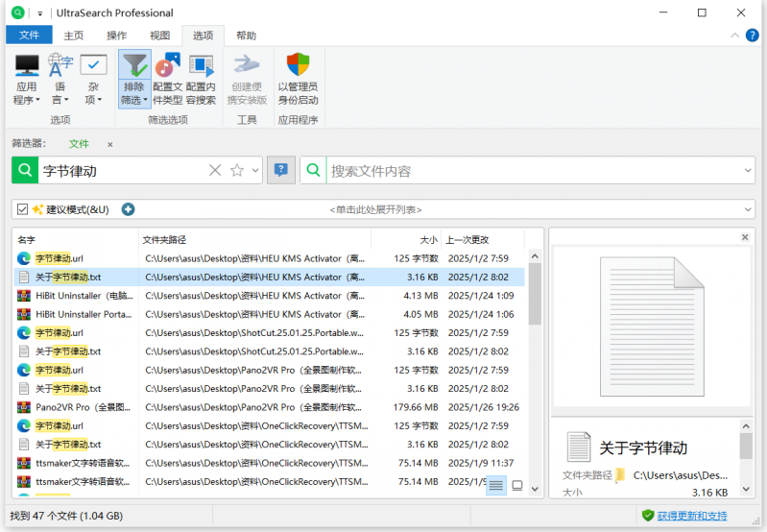The height and width of the screenshot is (532, 767).
Task: Expand the file name search history dropdown
Action: [x=255, y=170]
